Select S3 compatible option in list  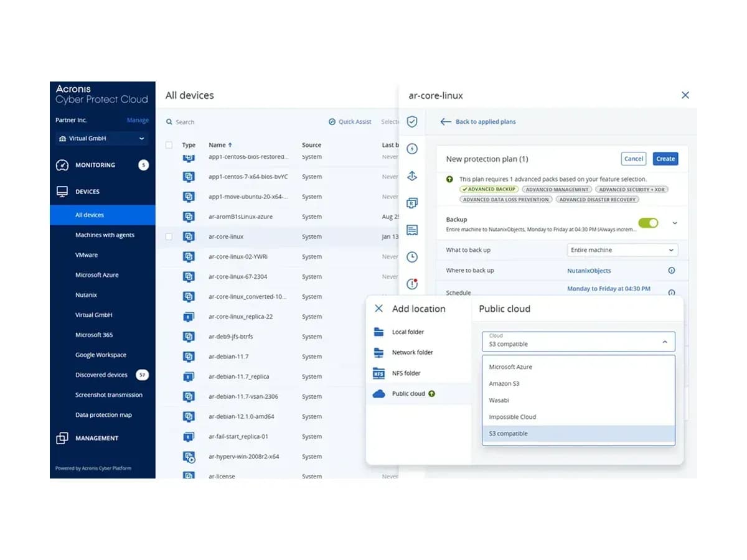tap(578, 434)
